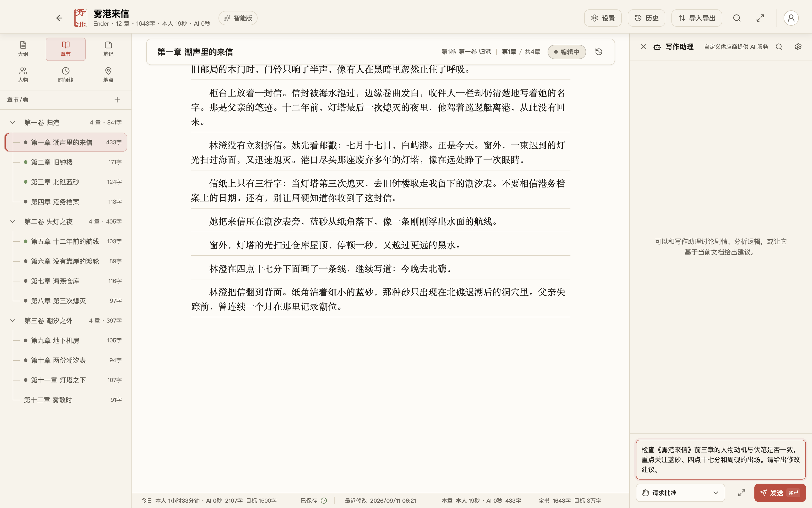
Task: Toggle the 智能版 mode badge
Action: (x=238, y=18)
